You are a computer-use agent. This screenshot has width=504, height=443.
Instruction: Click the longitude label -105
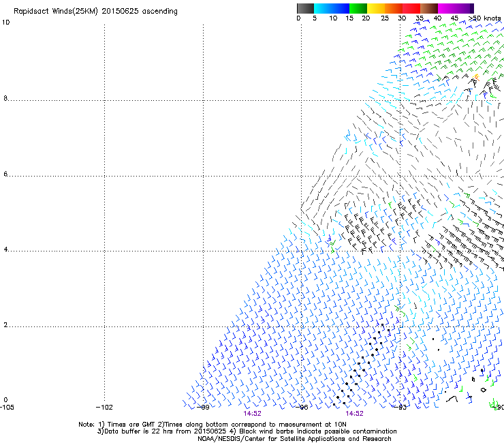7,407
